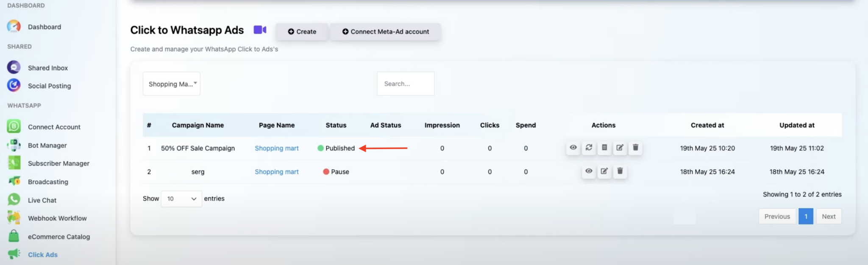Click the Webhook Workflow icon
The image size is (868, 265).
click(x=14, y=218)
